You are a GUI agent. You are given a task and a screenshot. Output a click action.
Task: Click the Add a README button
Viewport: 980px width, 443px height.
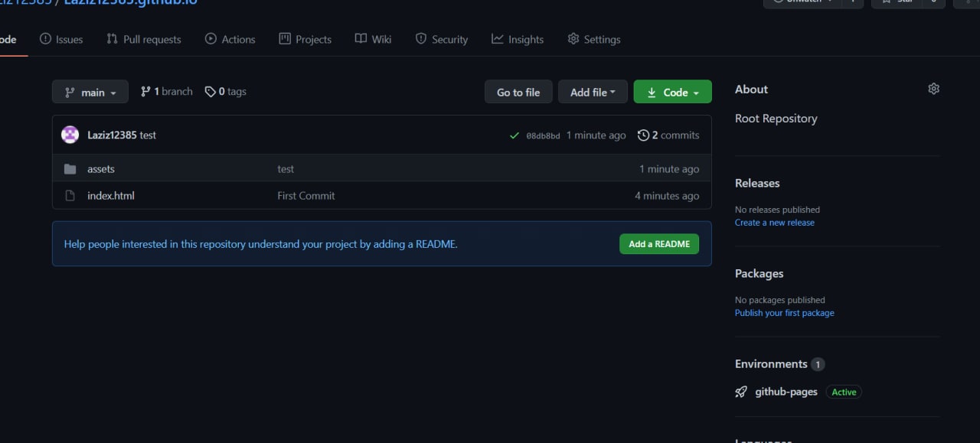pyautogui.click(x=659, y=244)
